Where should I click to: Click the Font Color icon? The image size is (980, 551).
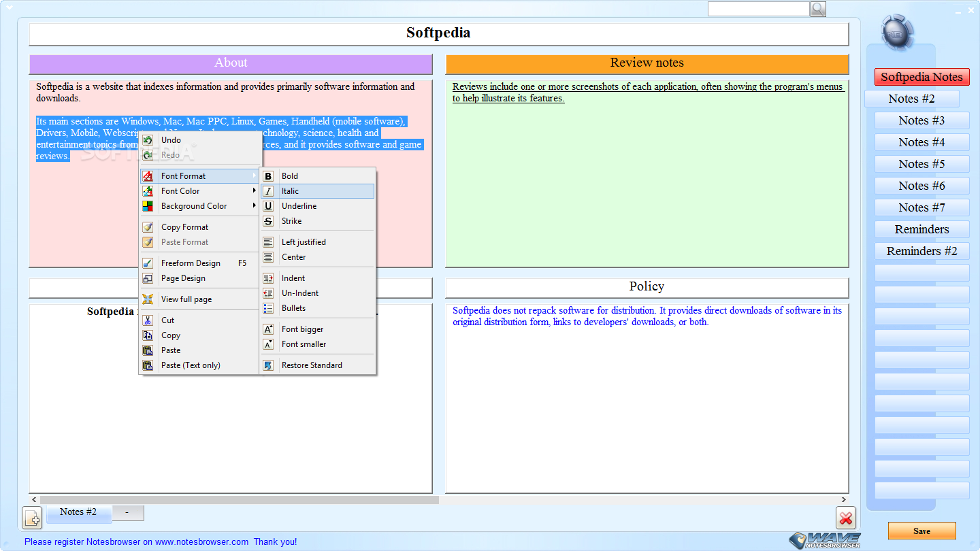[148, 190]
